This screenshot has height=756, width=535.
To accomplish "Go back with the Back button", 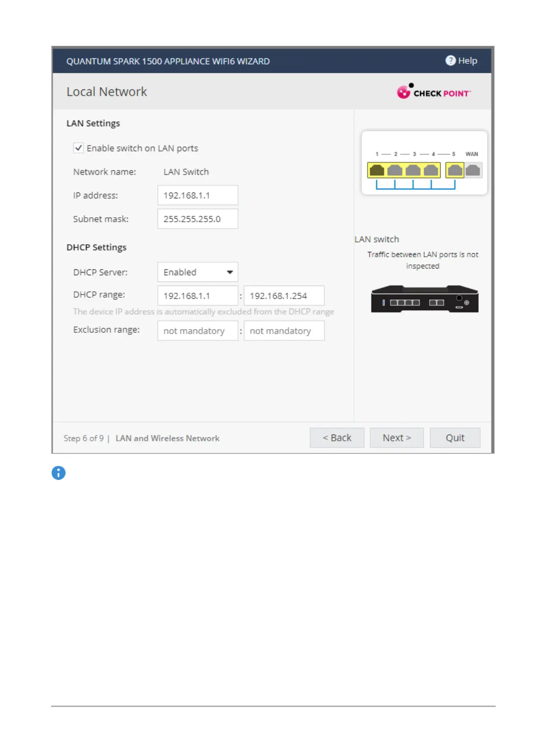I will click(x=337, y=438).
